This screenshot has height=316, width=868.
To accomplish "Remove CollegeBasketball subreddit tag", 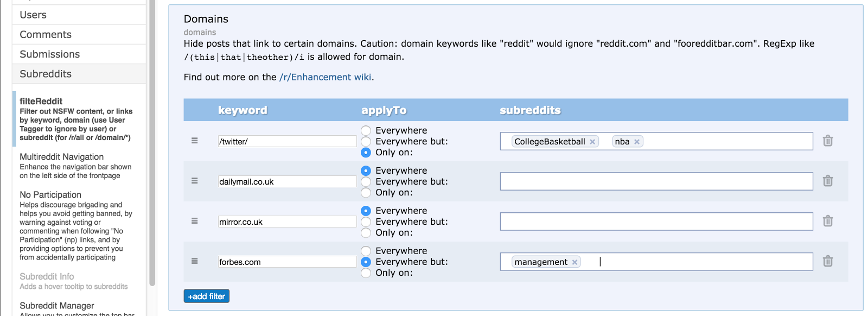I will [x=592, y=142].
